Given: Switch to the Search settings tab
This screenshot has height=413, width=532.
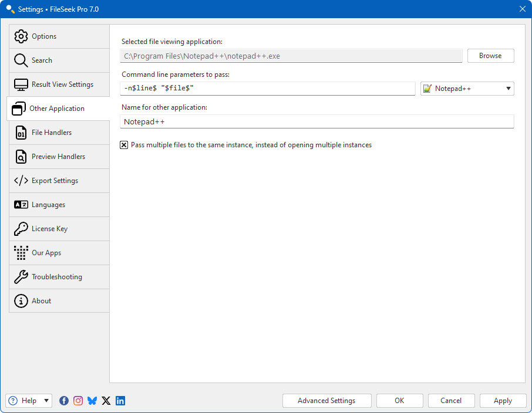Looking at the screenshot, I should click(x=59, y=60).
